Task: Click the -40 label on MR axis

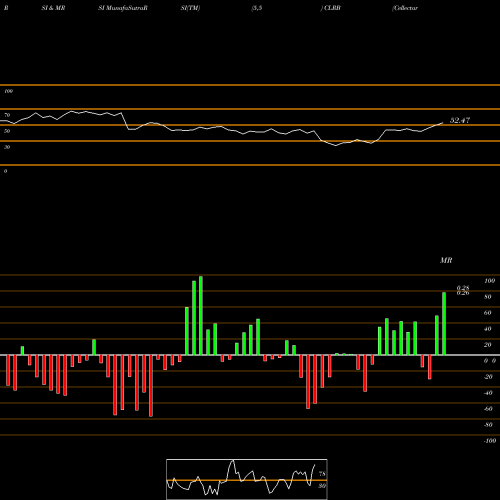Action: pyautogui.click(x=488, y=393)
